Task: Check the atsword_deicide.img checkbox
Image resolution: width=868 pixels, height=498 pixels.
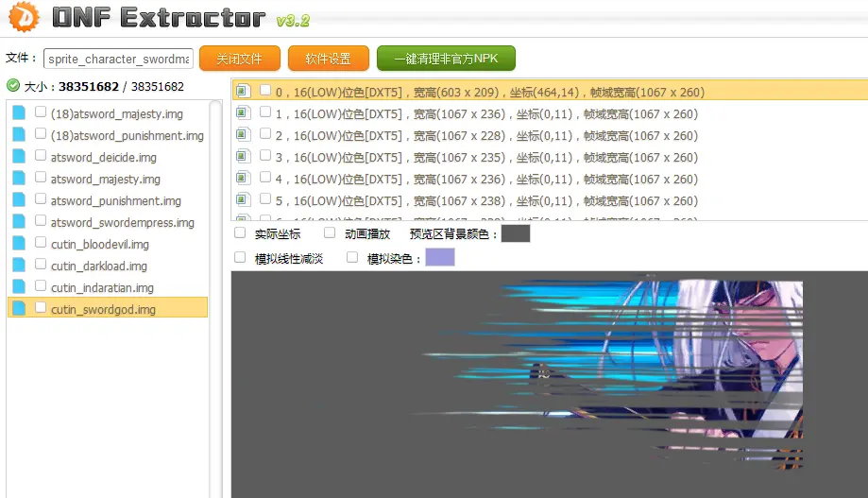Action: 41,155
